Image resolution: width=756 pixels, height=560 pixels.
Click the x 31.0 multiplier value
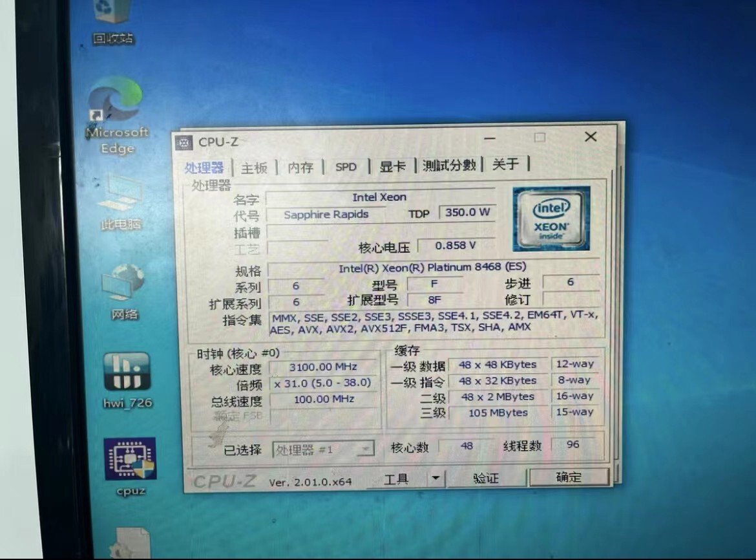click(323, 383)
